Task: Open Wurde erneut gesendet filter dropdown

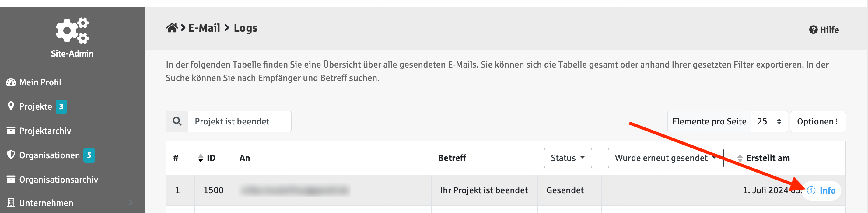Action: [665, 158]
